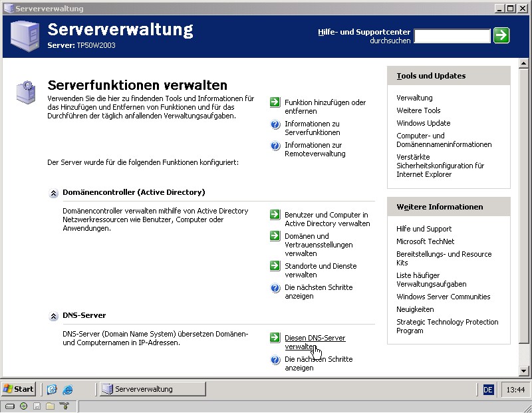
Task: Click the 'Weitere Informationen' panel heading
Action: (440, 207)
